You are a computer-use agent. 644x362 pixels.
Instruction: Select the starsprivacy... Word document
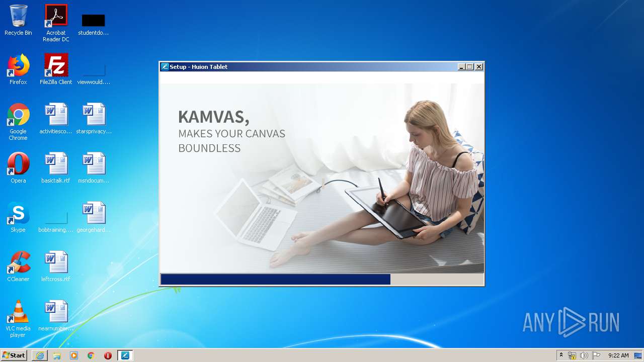[94, 119]
